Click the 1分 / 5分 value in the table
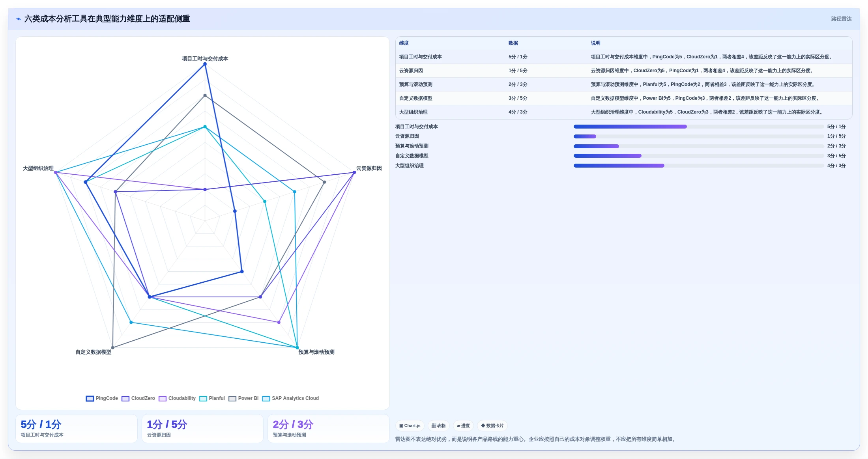868x459 pixels. point(518,71)
